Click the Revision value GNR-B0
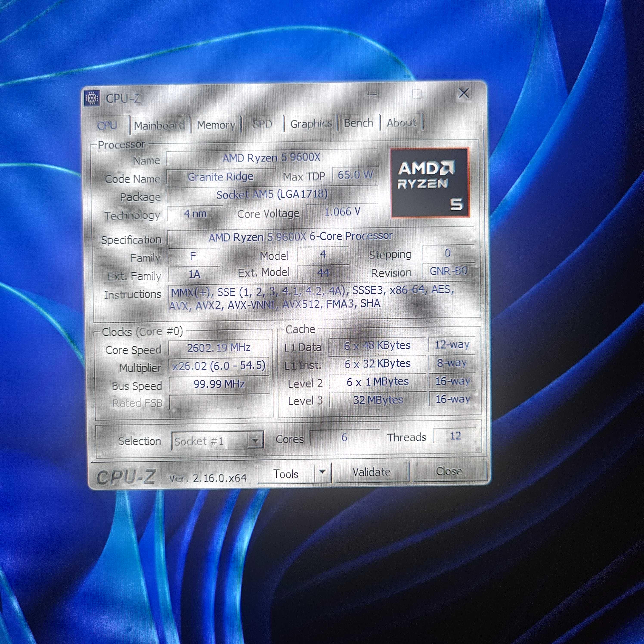This screenshot has width=644, height=644. coord(448,271)
